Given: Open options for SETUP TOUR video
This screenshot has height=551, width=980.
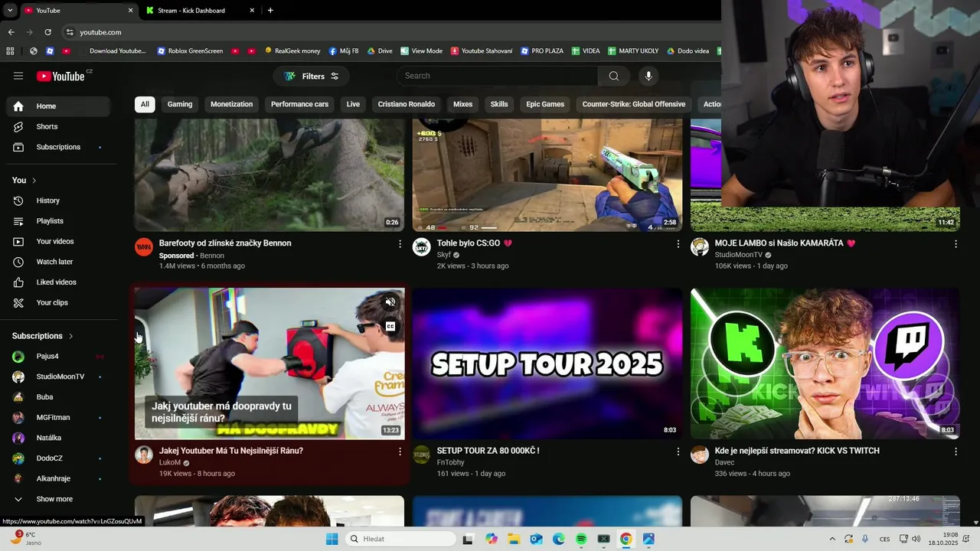Looking at the screenshot, I should coord(678,452).
